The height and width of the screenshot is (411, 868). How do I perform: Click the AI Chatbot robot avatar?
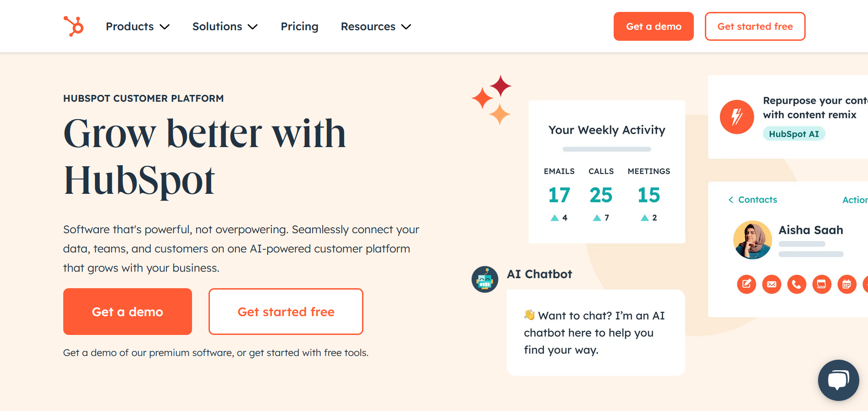pyautogui.click(x=484, y=279)
